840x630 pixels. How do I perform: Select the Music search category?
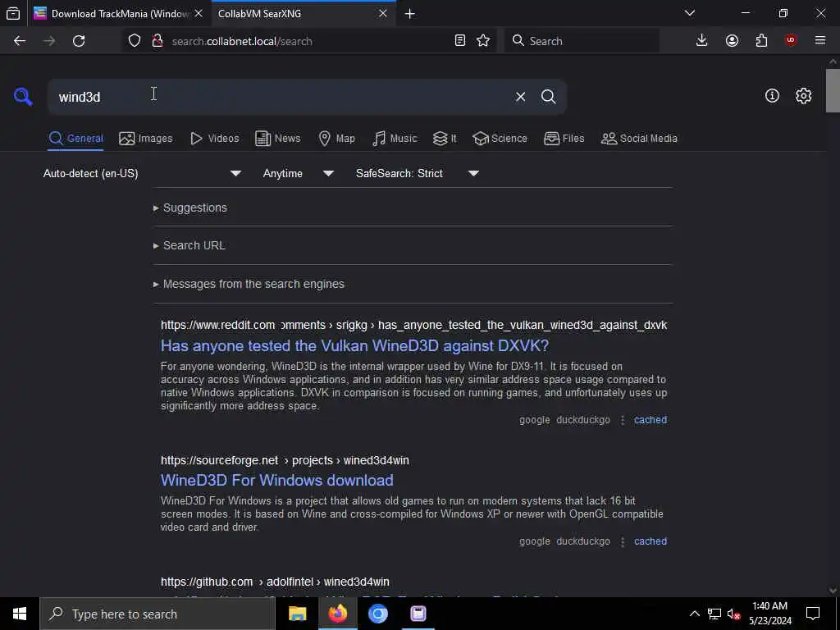(395, 139)
